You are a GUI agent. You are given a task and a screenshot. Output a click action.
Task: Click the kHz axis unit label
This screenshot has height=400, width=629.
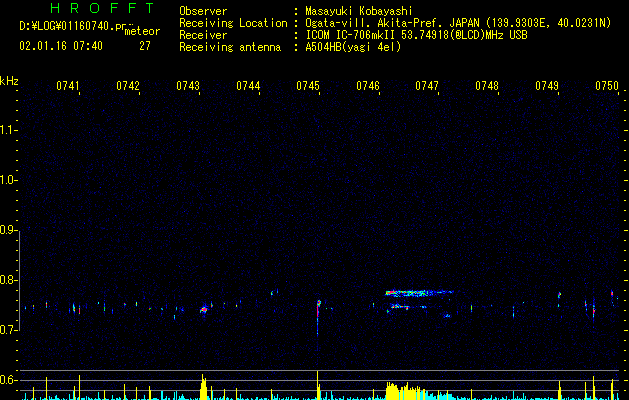9,81
